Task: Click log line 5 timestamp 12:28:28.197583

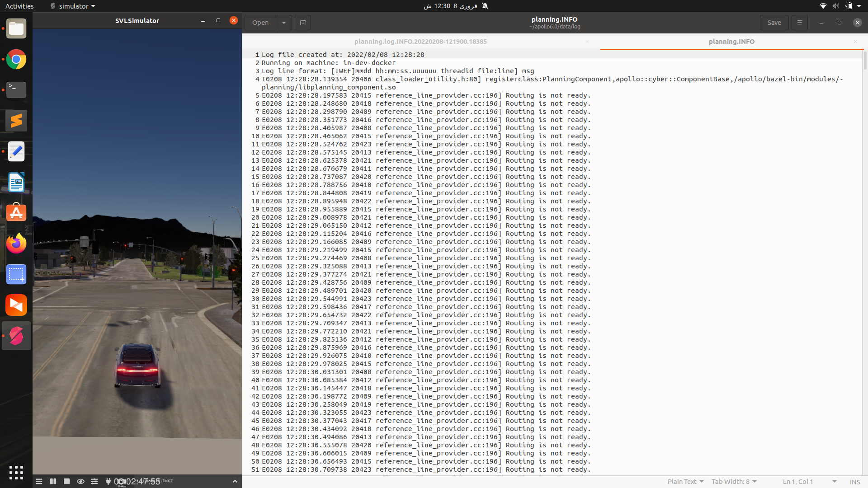Action: tap(316, 95)
